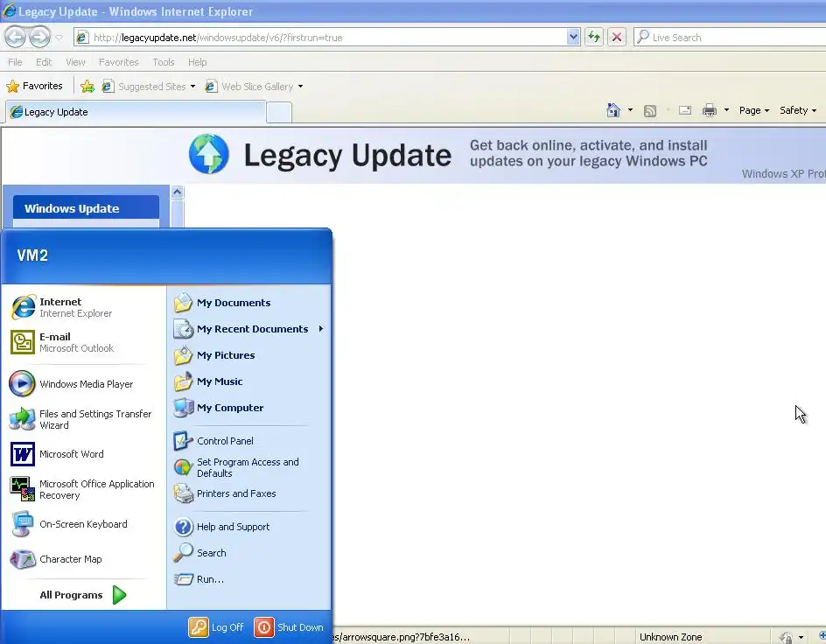Image resolution: width=826 pixels, height=644 pixels.
Task: Click the browser Forward button
Action: [40, 37]
